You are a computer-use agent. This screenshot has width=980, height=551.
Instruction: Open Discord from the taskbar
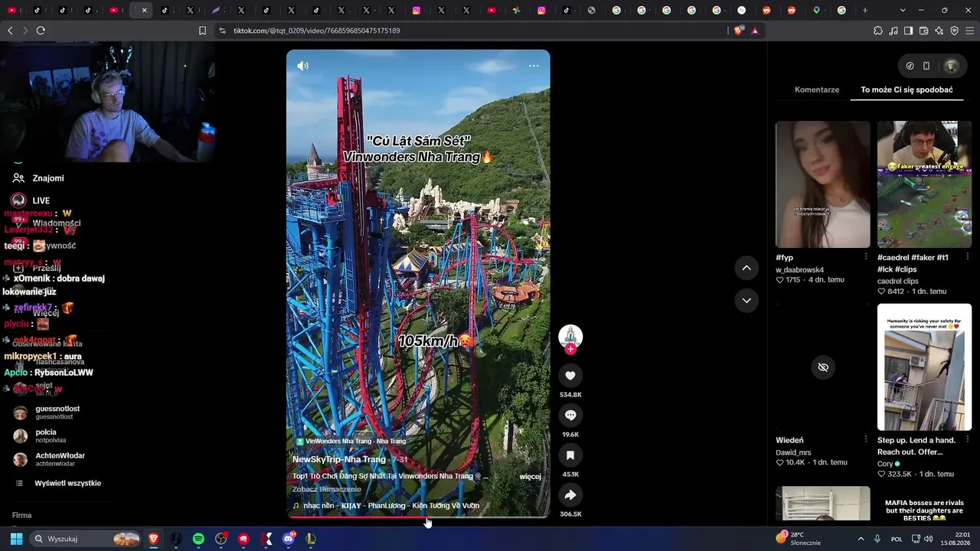pyautogui.click(x=289, y=539)
